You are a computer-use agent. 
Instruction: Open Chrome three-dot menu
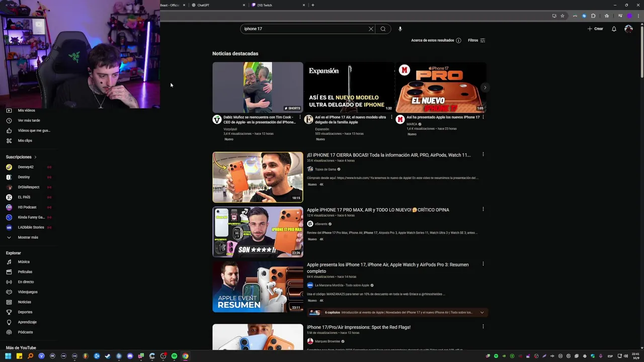[x=638, y=16]
